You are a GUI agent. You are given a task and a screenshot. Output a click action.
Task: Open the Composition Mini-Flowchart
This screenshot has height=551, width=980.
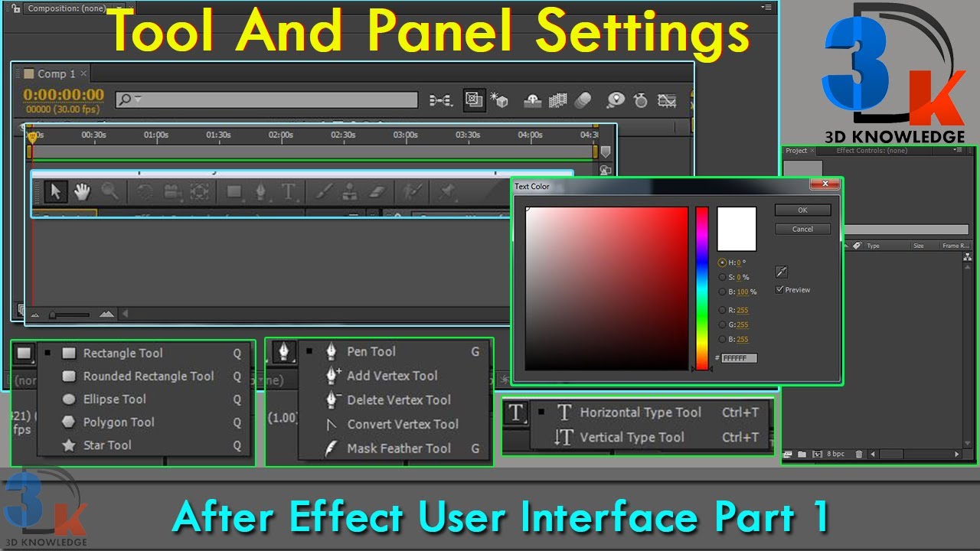click(x=440, y=100)
